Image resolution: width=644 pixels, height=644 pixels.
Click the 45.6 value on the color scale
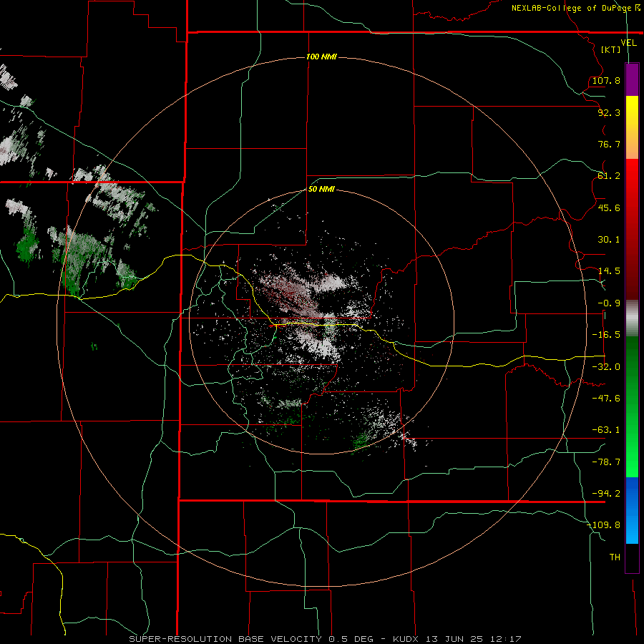pos(609,208)
